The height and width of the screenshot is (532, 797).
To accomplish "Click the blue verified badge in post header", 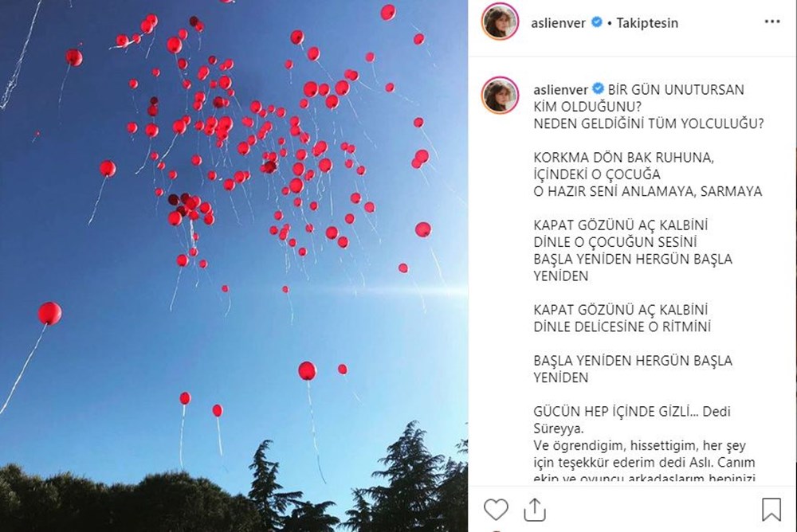I will tap(597, 22).
